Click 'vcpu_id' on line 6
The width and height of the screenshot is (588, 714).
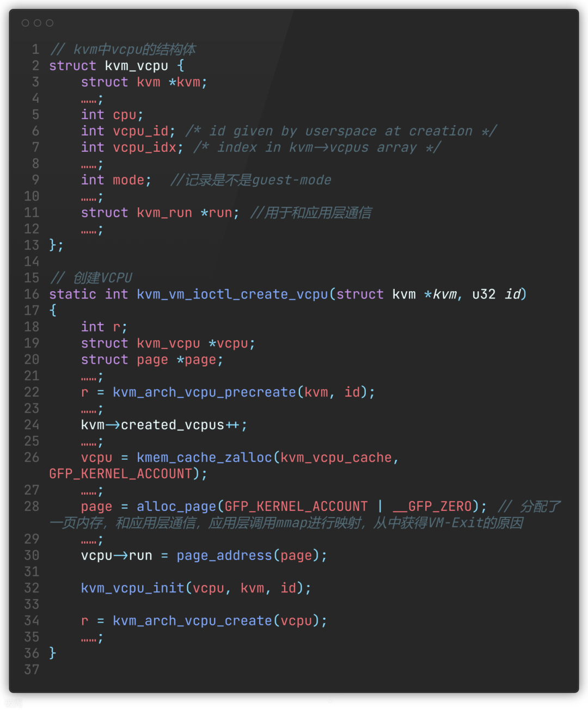(140, 131)
